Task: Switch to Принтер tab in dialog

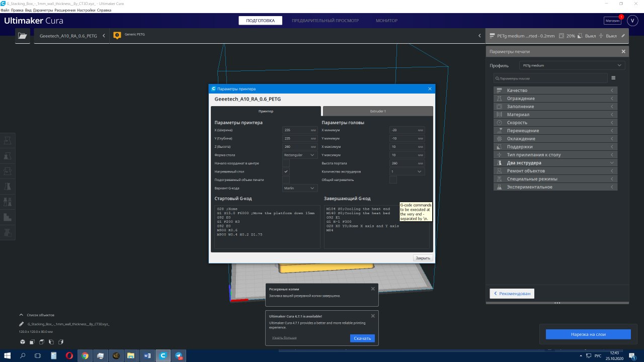Action: pos(266,111)
